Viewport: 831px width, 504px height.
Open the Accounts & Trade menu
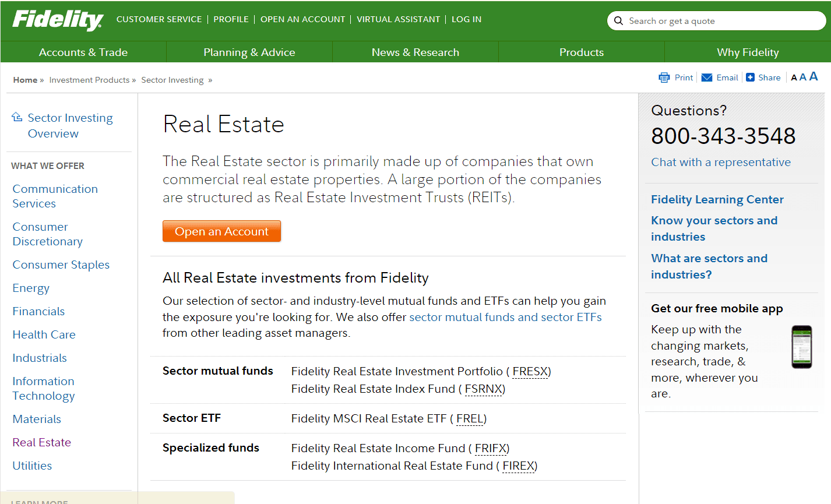pos(83,52)
